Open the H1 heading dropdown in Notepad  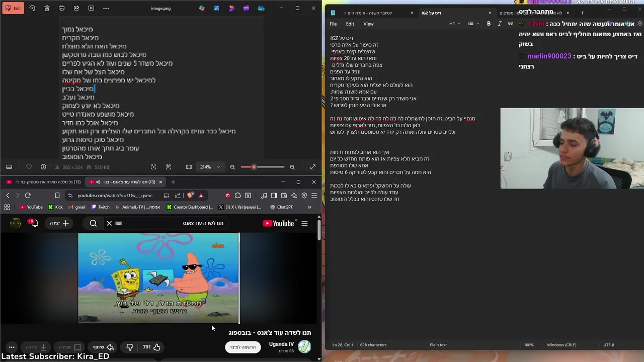(454, 24)
